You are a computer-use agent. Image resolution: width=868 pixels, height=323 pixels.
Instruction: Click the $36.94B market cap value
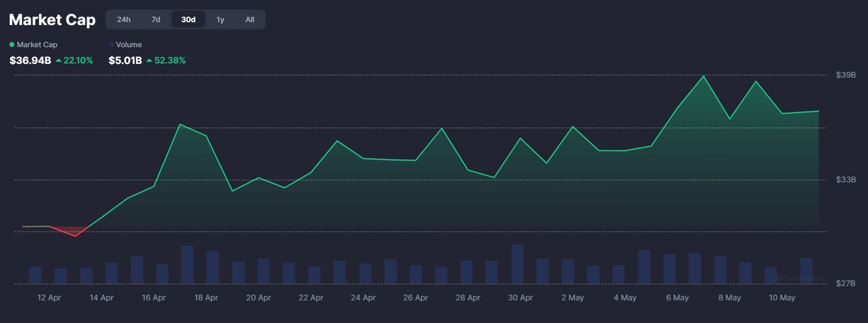tap(30, 60)
